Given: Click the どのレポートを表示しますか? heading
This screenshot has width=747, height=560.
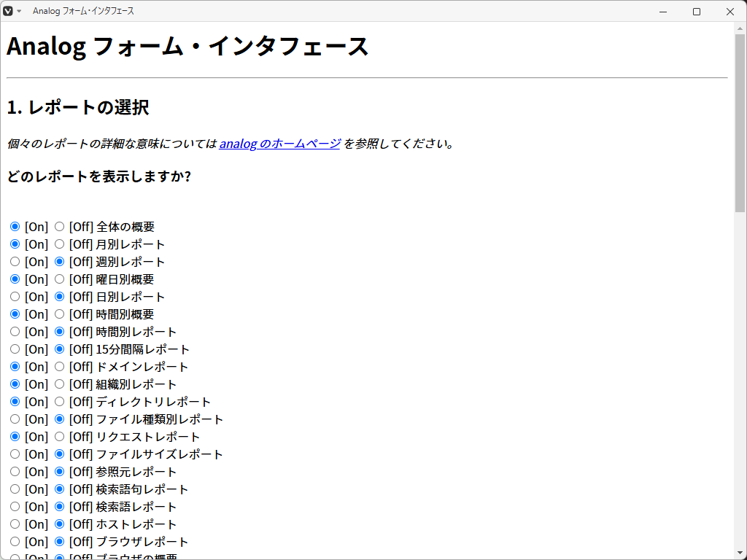Looking at the screenshot, I should 99,176.
